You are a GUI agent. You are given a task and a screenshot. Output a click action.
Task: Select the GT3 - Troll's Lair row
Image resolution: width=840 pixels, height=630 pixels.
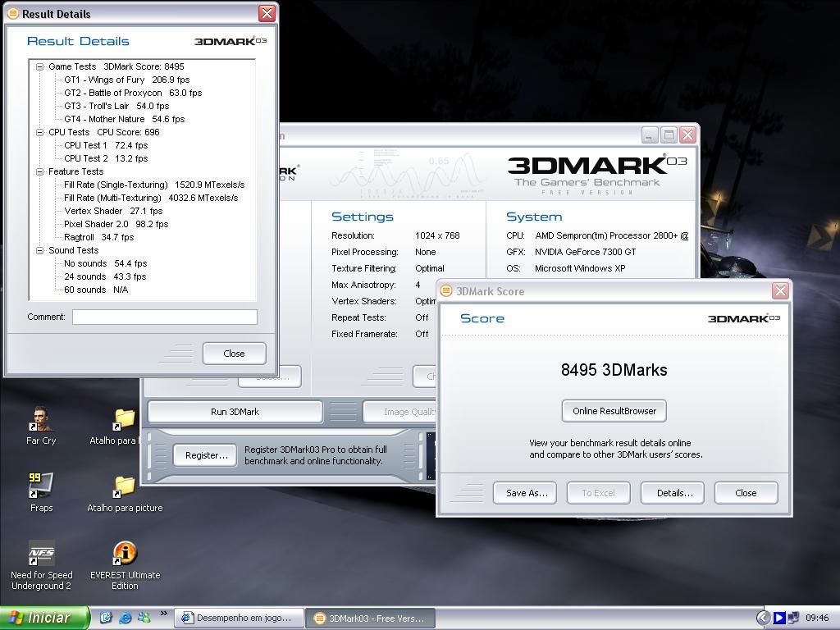click(116, 106)
